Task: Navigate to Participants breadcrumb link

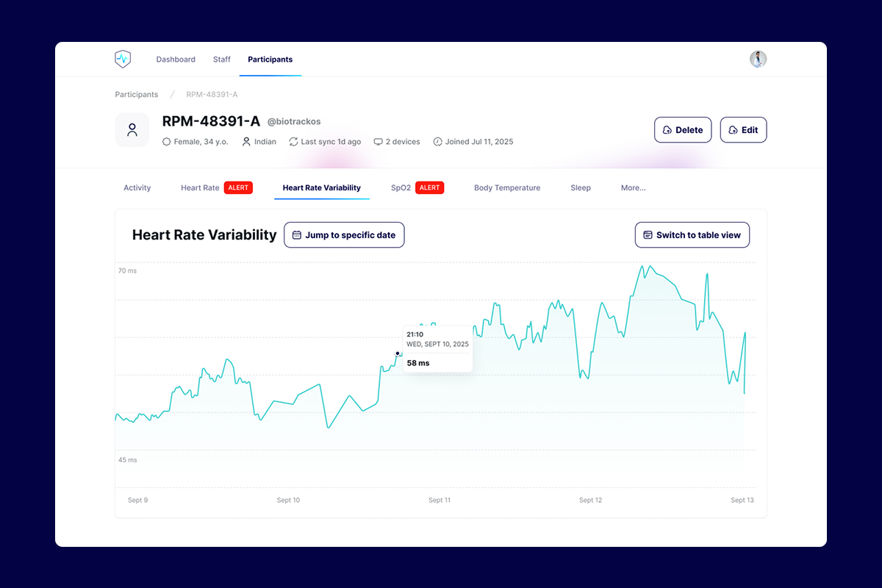Action: [x=137, y=95]
